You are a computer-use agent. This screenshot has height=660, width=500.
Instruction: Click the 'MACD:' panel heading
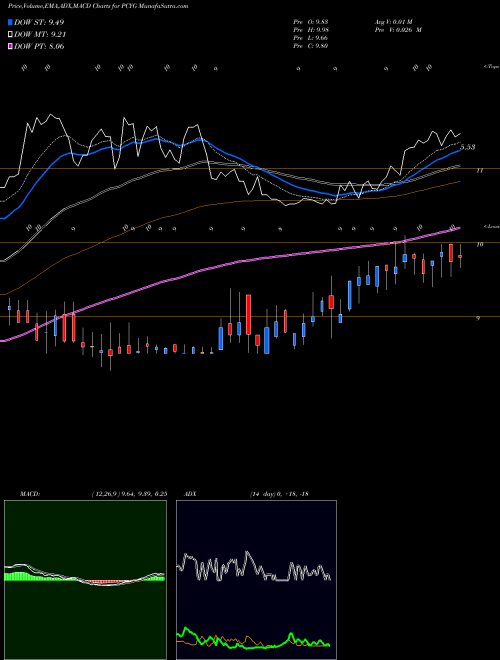pos(30,494)
